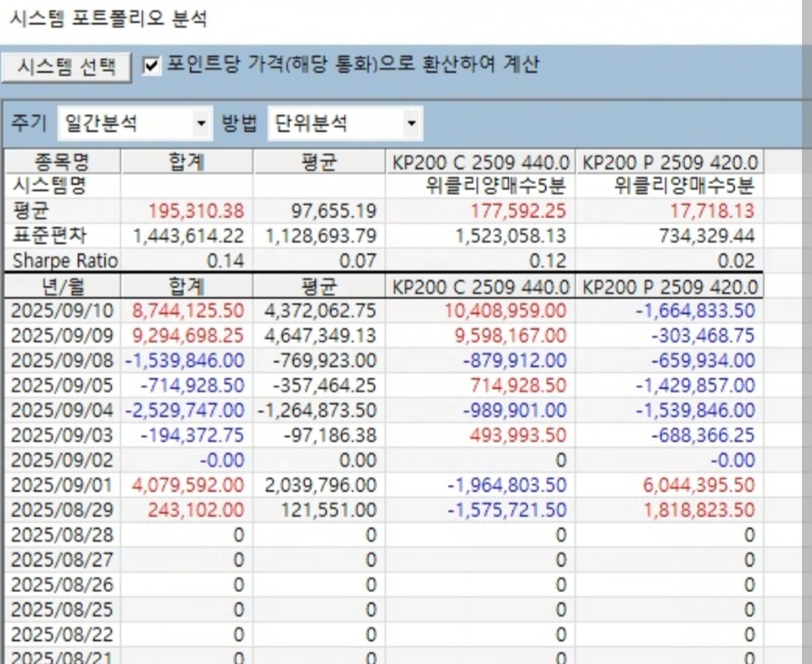
Task: Click the 년/월 header cell
Action: coord(63,286)
